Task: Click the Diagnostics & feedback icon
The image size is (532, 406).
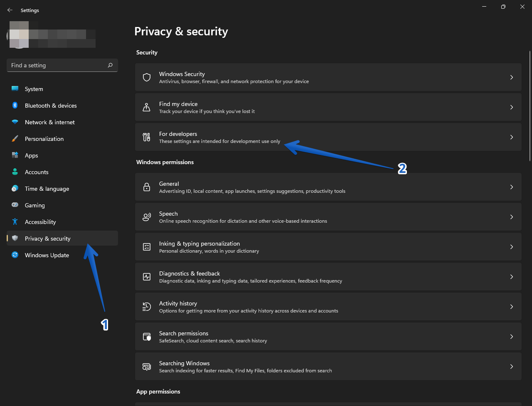Action: point(147,277)
